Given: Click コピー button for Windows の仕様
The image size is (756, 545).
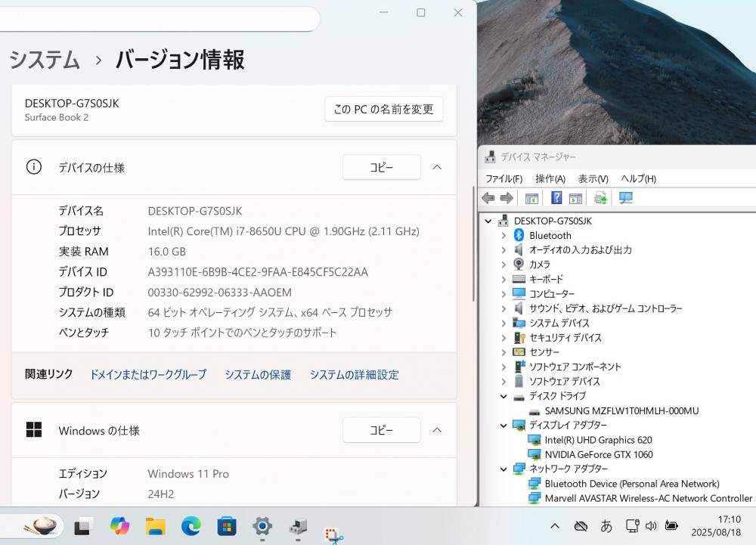Looking at the screenshot, I should click(381, 430).
